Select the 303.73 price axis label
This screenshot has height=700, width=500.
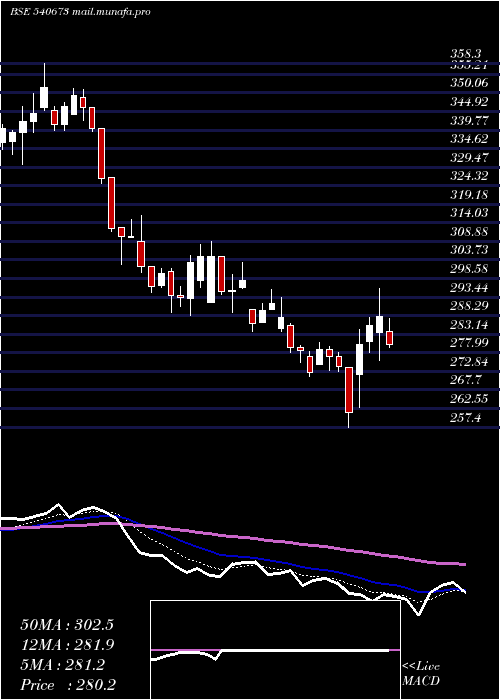pos(468,250)
